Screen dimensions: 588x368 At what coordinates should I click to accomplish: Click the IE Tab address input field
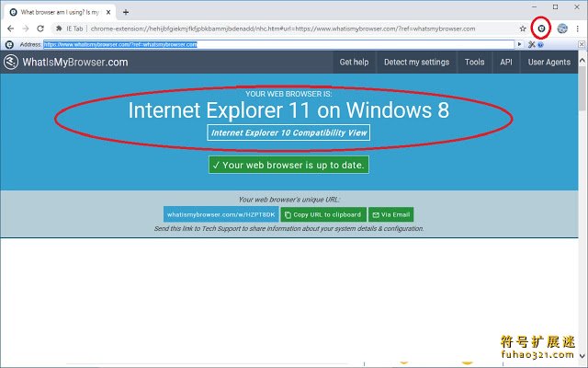[x=278, y=45]
